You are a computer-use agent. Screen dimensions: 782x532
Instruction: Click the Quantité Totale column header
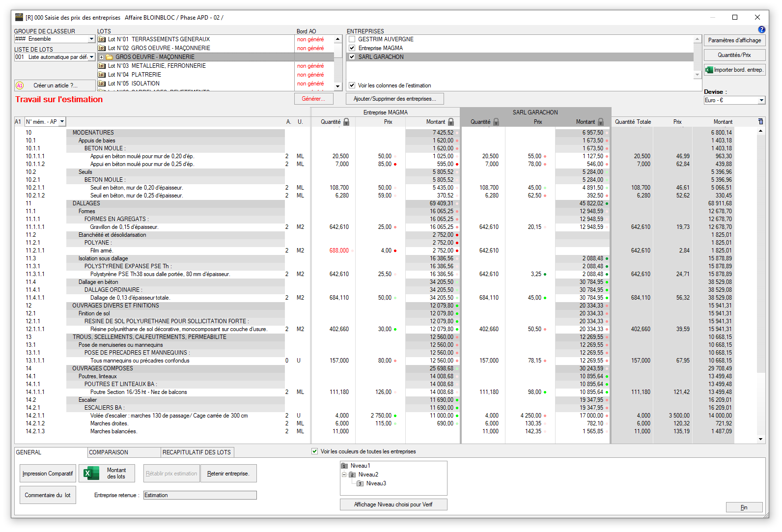pos(633,122)
